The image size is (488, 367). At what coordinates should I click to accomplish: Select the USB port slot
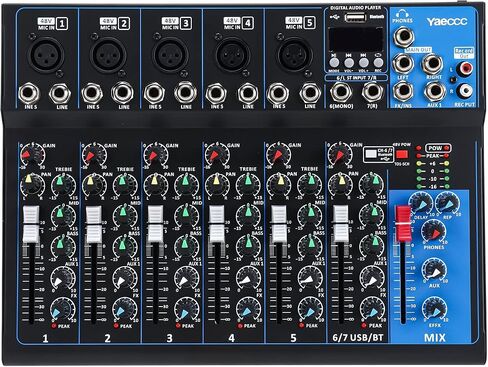click(355, 17)
